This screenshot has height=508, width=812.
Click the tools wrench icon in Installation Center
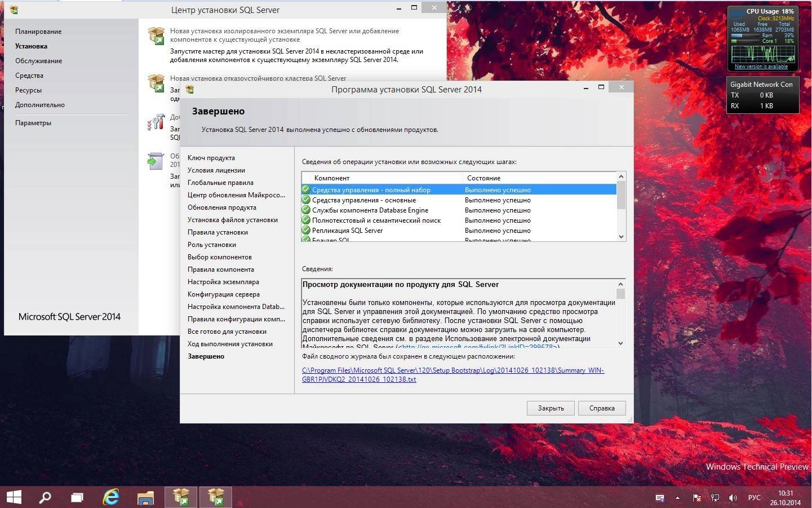coord(156,122)
